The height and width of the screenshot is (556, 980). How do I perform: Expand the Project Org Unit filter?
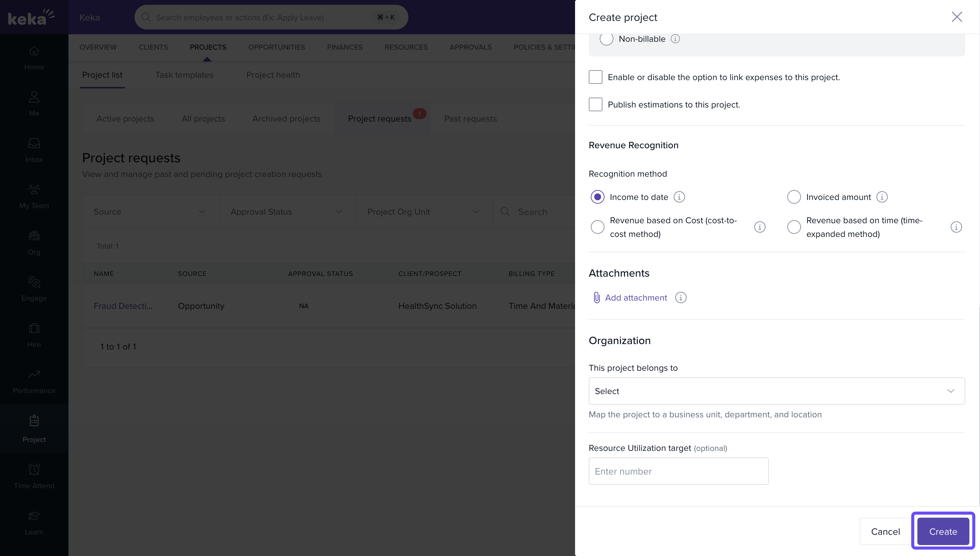pyautogui.click(x=424, y=212)
